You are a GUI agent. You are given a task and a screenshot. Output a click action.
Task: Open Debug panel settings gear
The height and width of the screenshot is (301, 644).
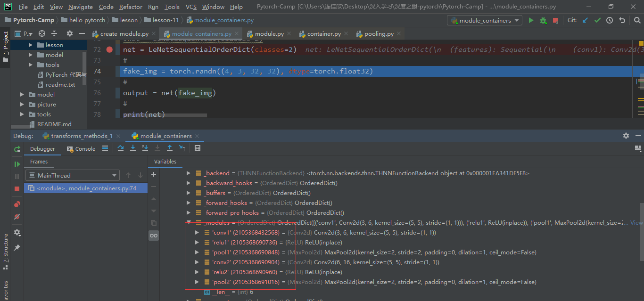pos(626,136)
